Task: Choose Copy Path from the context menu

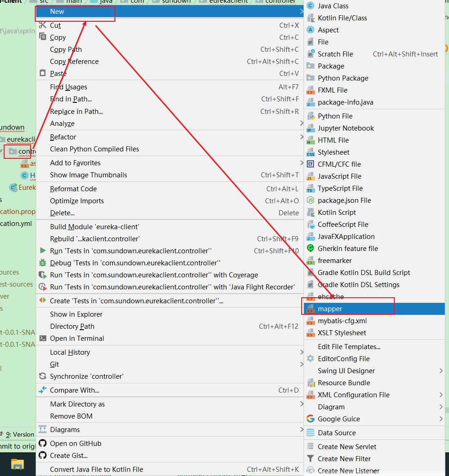Action: (170, 49)
